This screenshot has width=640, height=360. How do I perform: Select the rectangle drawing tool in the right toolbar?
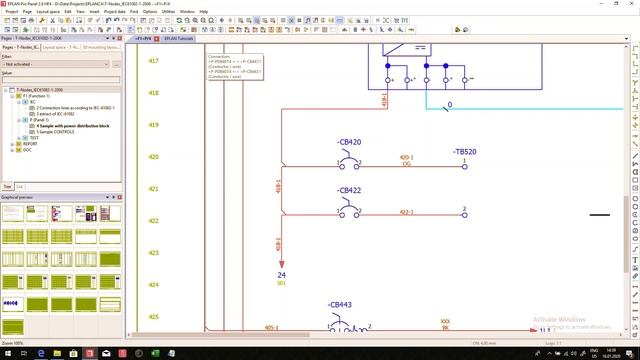[635, 180]
